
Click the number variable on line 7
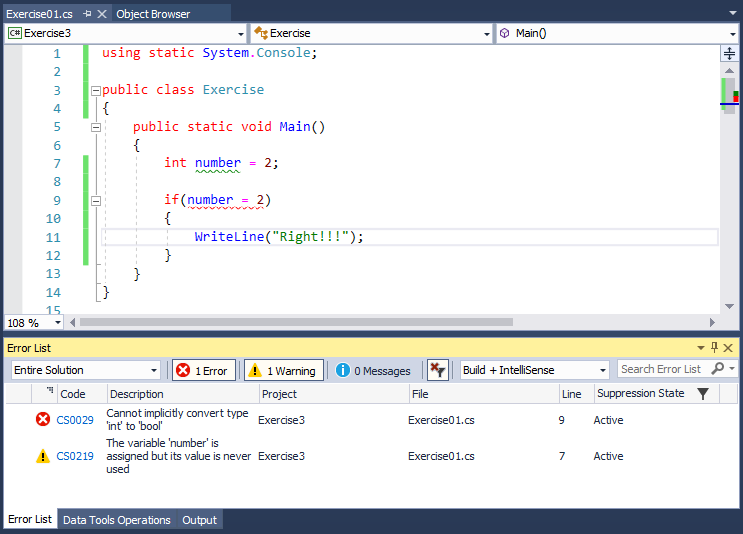click(x=217, y=163)
